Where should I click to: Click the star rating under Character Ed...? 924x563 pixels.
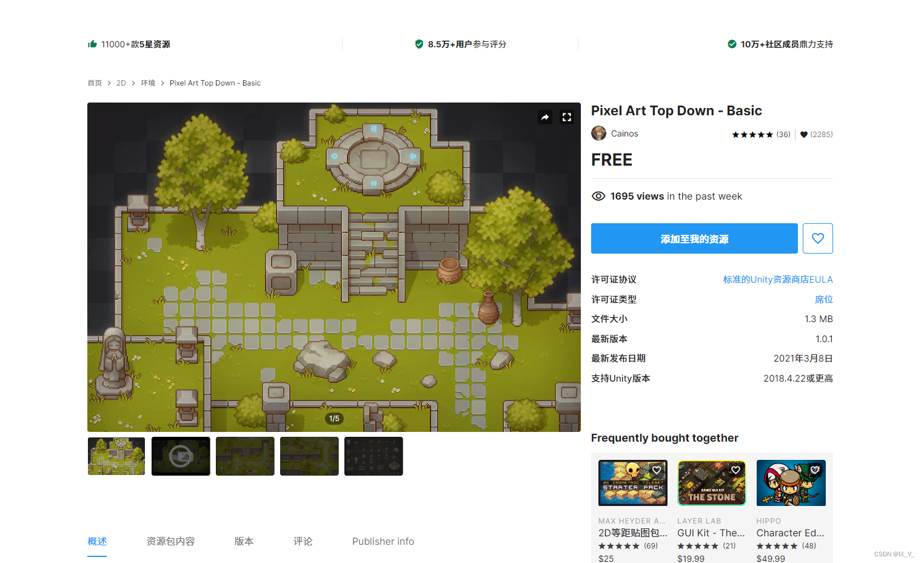coord(777,546)
